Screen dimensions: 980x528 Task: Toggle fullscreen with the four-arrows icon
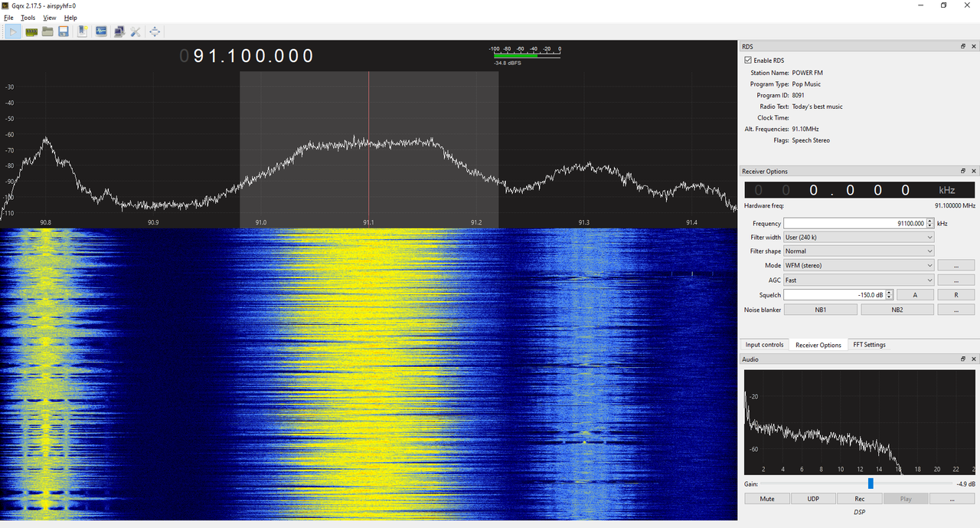point(155,31)
